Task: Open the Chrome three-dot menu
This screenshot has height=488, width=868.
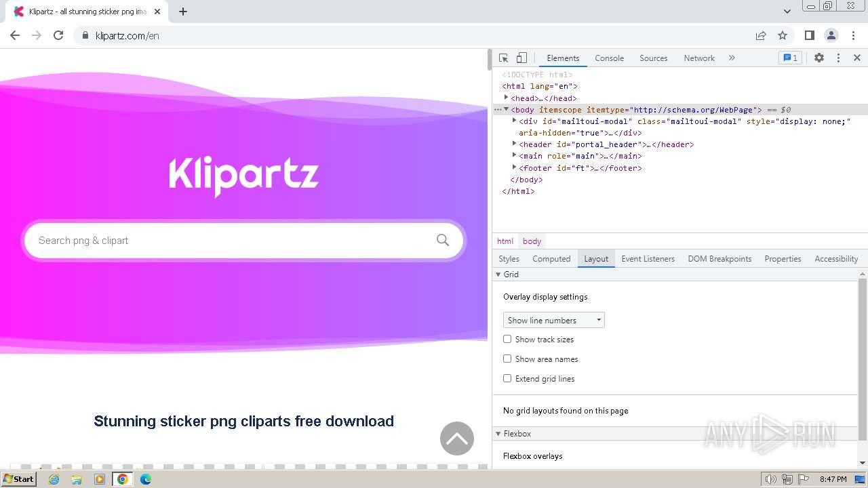Action: click(x=852, y=35)
